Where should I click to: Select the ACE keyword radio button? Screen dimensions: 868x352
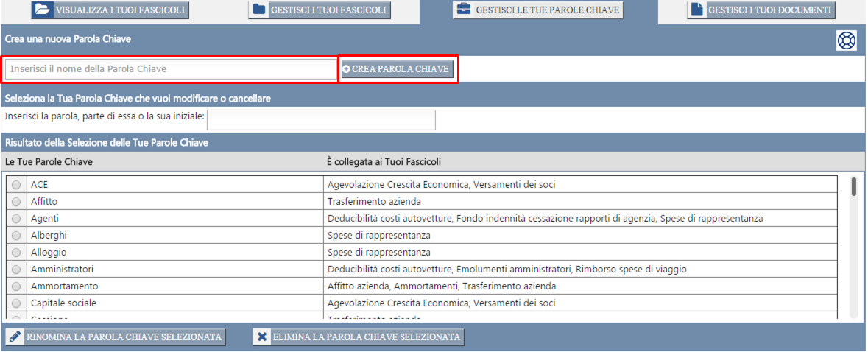[16, 185]
